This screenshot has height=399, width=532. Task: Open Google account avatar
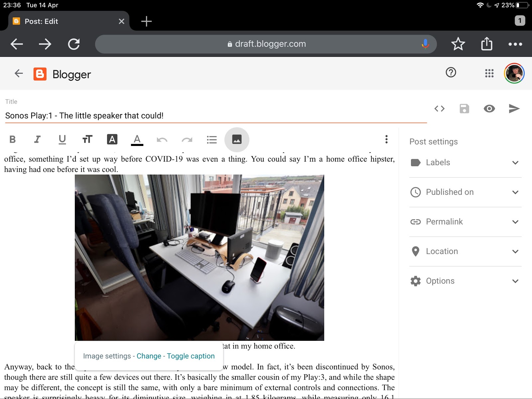pos(514,73)
